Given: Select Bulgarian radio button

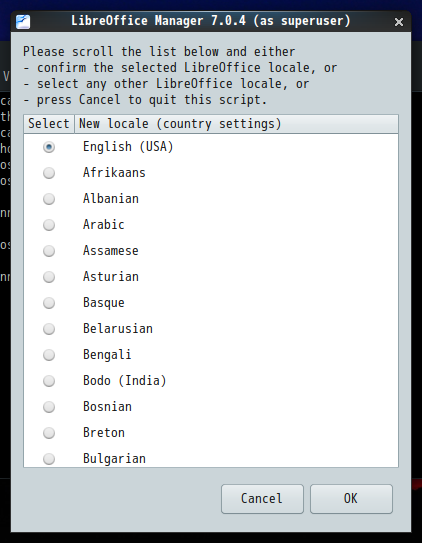Looking at the screenshot, I should tap(49, 459).
